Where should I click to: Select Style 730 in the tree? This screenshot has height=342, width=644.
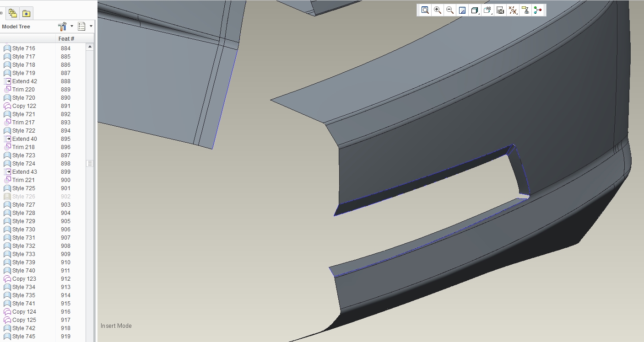[x=24, y=230]
